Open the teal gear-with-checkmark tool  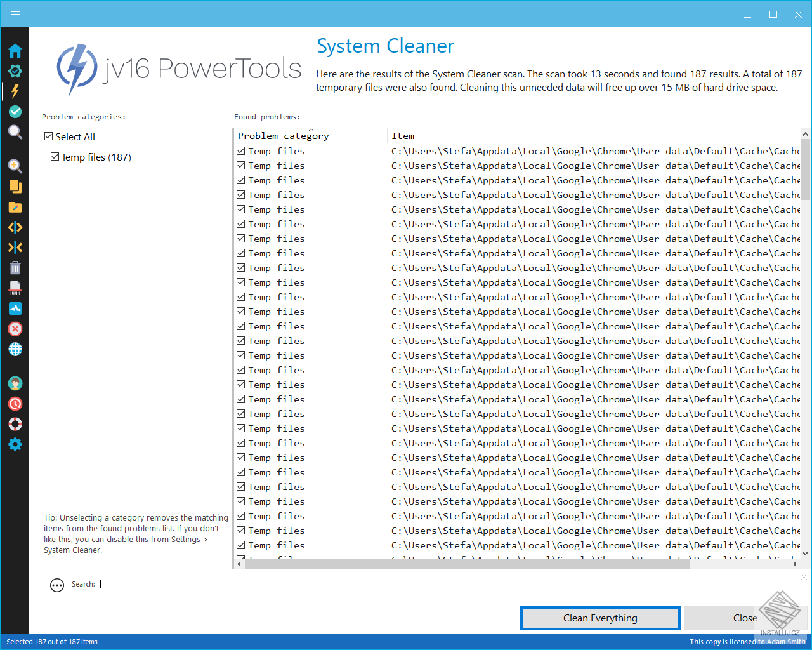pyautogui.click(x=15, y=71)
